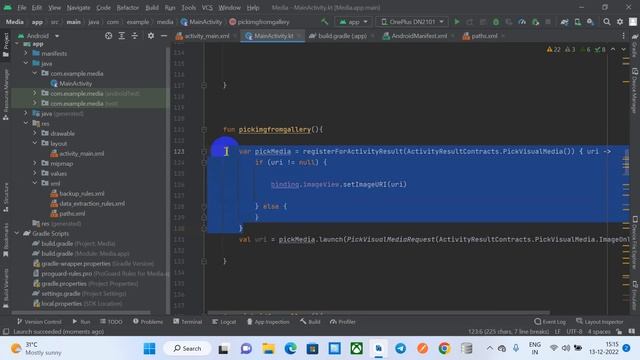Run the app with green play button
Image resolution: width=640 pixels, height=360 pixels.
tap(457, 22)
